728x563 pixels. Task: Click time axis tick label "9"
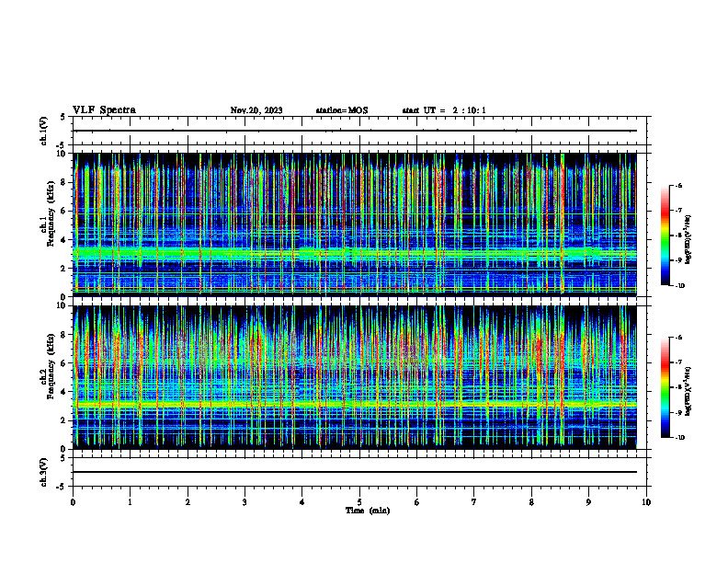click(588, 502)
